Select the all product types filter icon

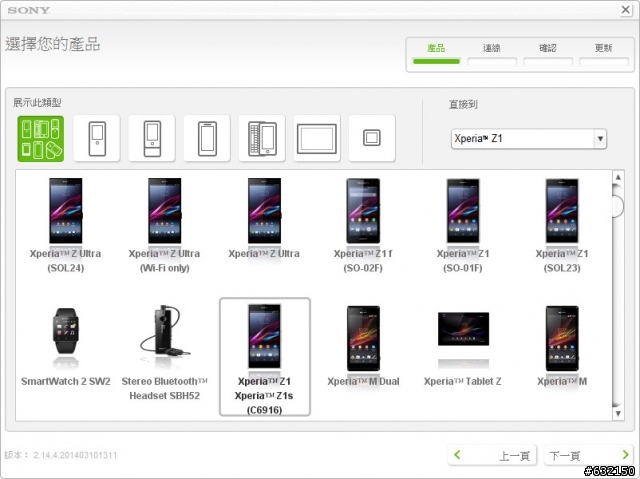coord(40,139)
